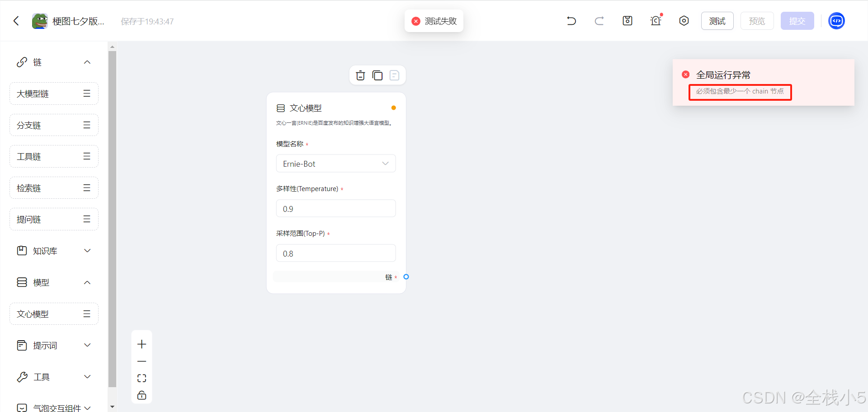
Task: Click the 预览 button
Action: 757,21
